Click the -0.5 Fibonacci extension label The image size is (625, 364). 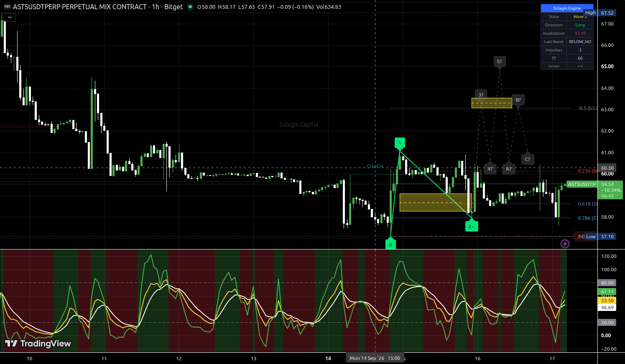[x=587, y=108]
